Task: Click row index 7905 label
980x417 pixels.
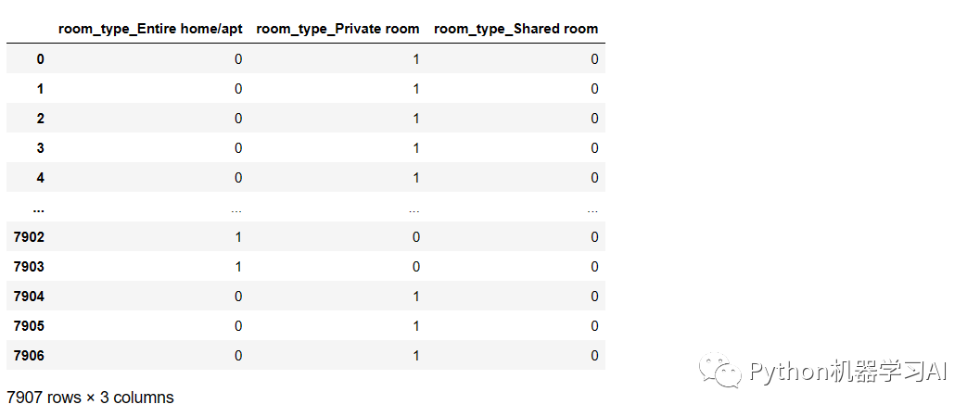Action: [x=29, y=326]
